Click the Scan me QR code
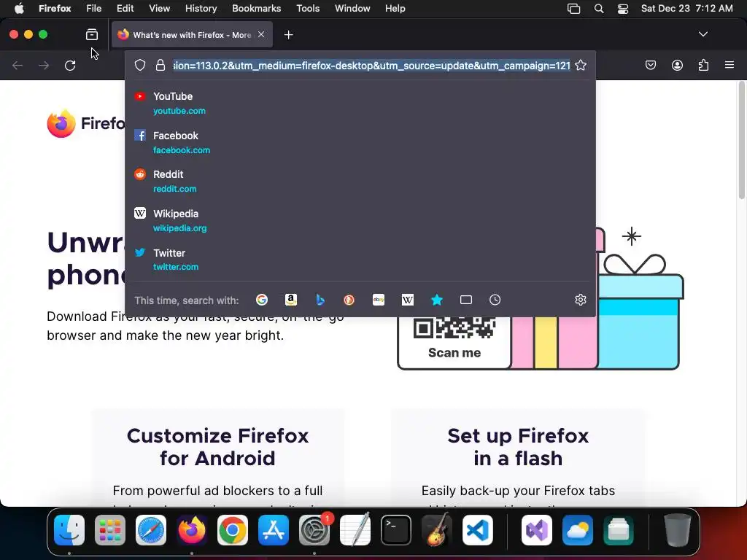Image resolution: width=747 pixels, height=560 pixels. point(454,327)
